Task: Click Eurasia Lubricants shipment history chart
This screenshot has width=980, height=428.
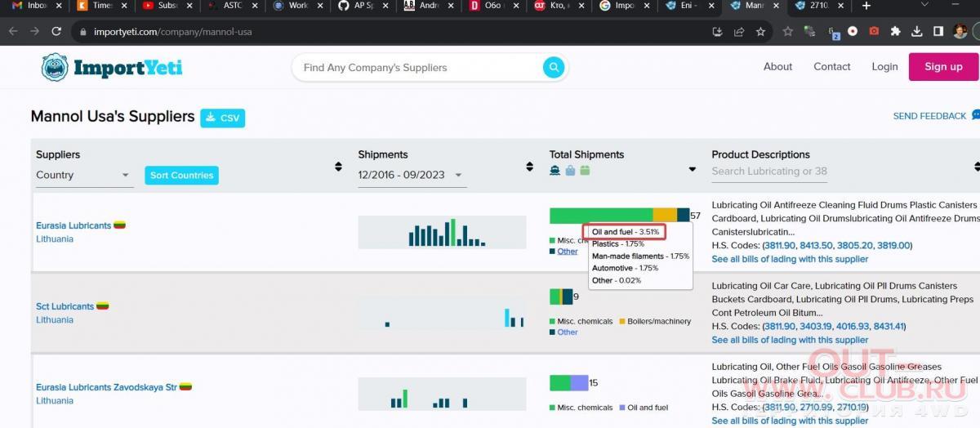Action: point(442,232)
